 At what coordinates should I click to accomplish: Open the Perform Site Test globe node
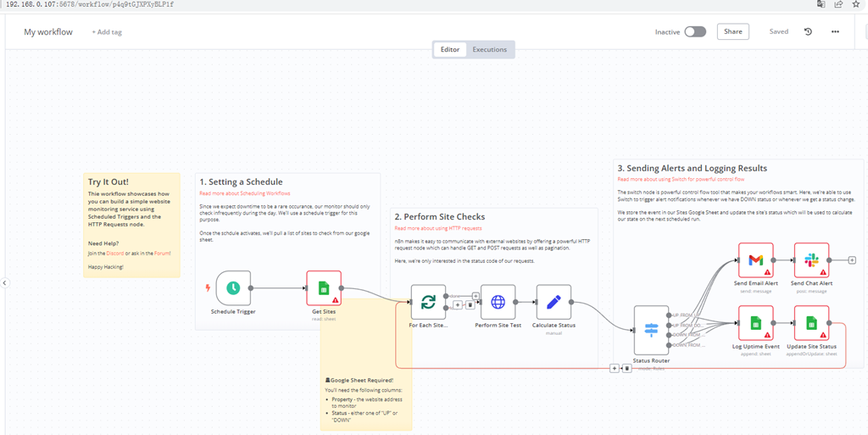tap(498, 302)
